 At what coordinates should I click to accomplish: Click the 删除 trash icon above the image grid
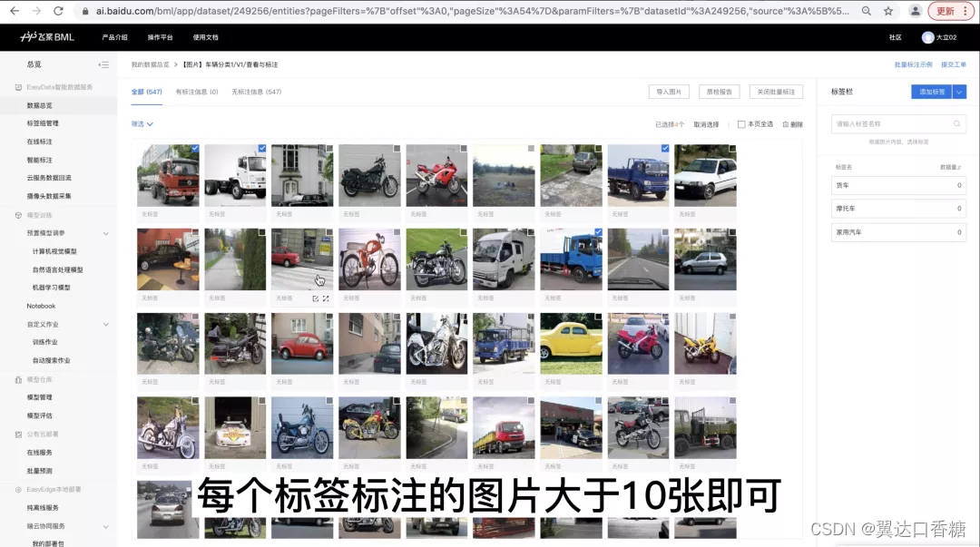point(786,124)
